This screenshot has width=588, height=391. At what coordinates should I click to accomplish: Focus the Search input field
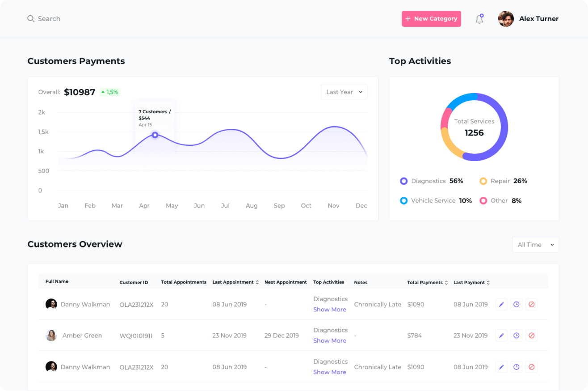[x=49, y=19]
